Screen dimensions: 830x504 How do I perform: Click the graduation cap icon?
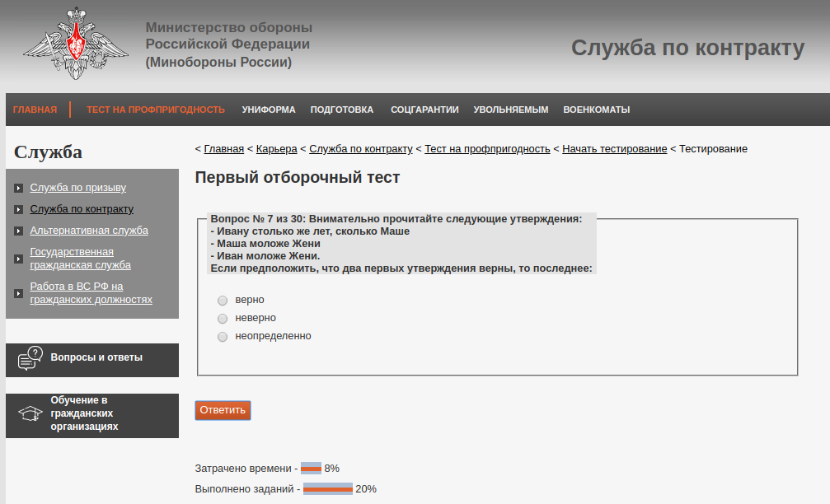click(x=30, y=414)
